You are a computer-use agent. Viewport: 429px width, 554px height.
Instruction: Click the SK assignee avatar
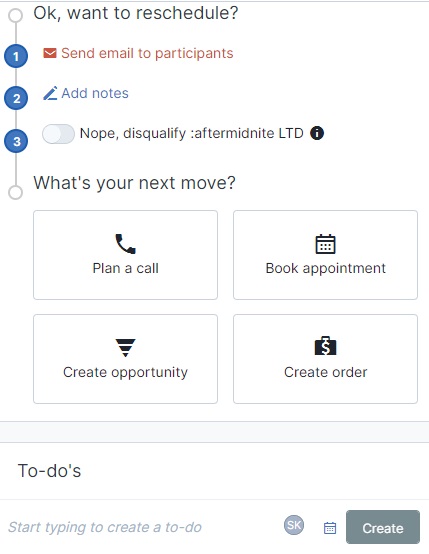click(x=294, y=525)
